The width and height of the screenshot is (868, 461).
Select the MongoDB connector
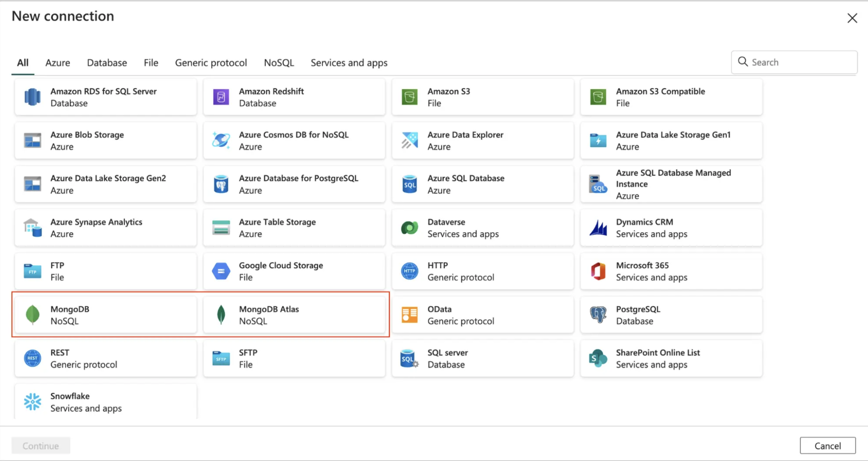105,315
